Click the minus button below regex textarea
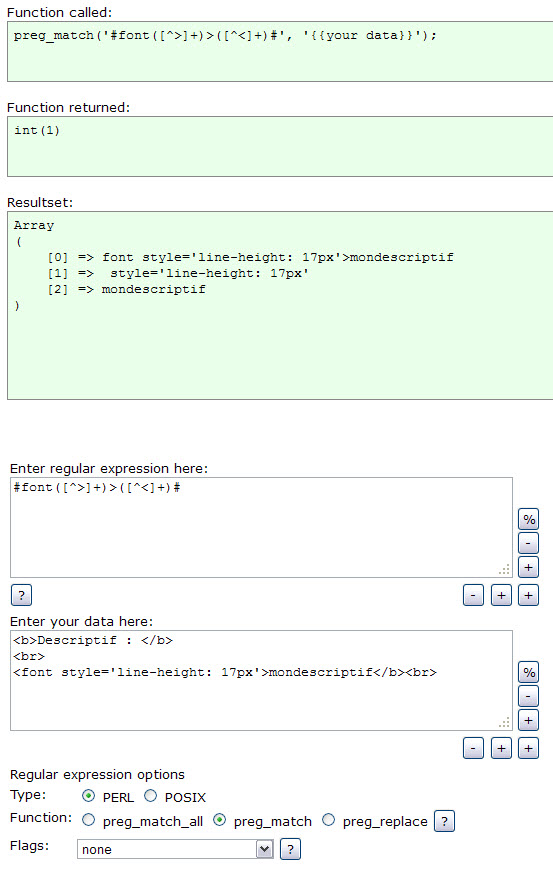The image size is (553, 871). point(473,595)
